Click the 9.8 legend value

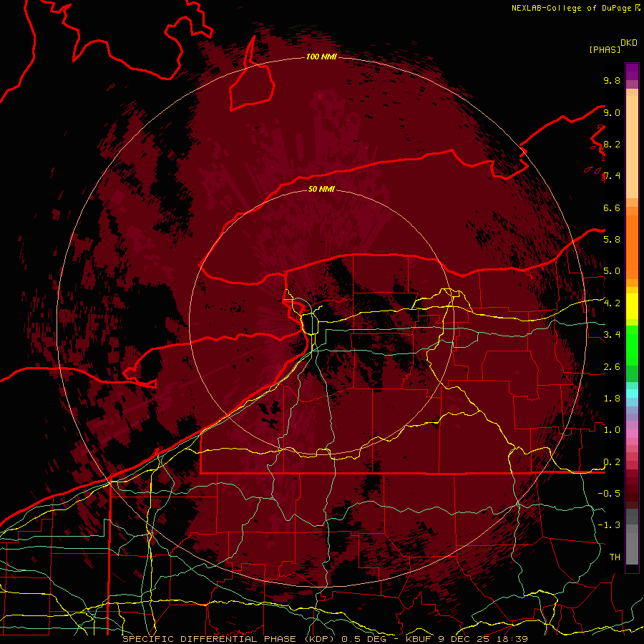[612, 80]
